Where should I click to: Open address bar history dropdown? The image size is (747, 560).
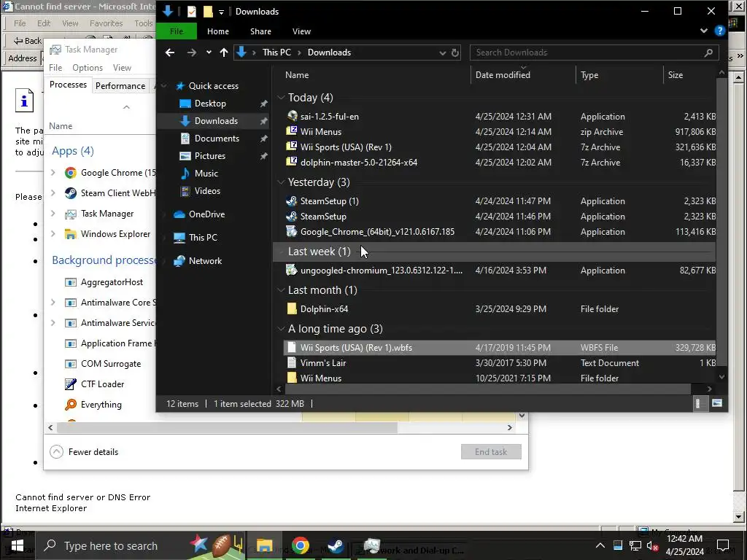443,52
